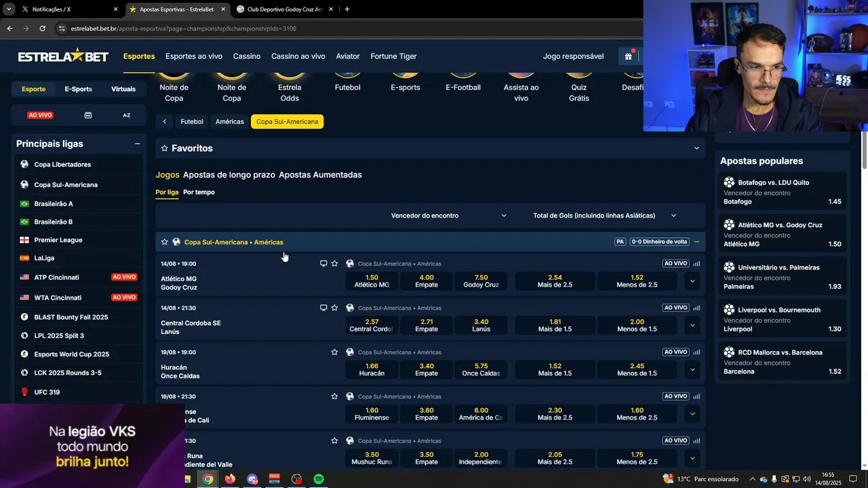Select Empate odds 2.71 for Cordoba match
Viewport: 868px width, 488px height.
point(427,325)
